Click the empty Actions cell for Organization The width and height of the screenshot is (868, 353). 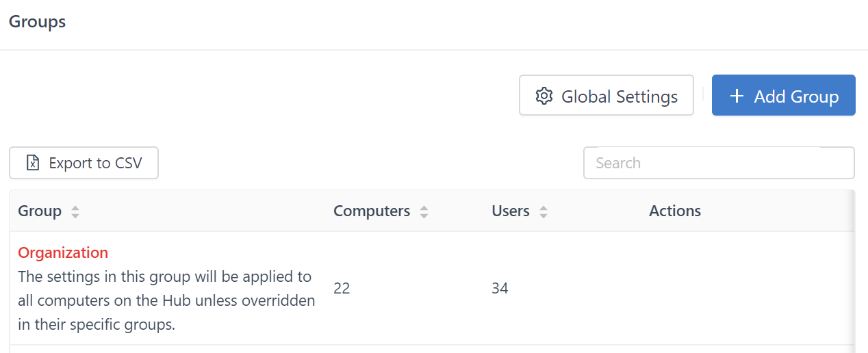click(746, 288)
